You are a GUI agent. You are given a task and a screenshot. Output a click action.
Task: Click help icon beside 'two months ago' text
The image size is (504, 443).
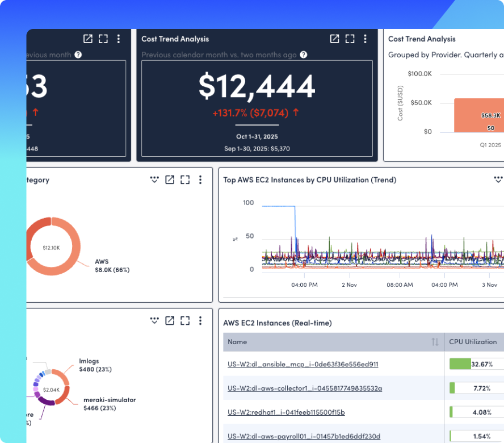304,55
